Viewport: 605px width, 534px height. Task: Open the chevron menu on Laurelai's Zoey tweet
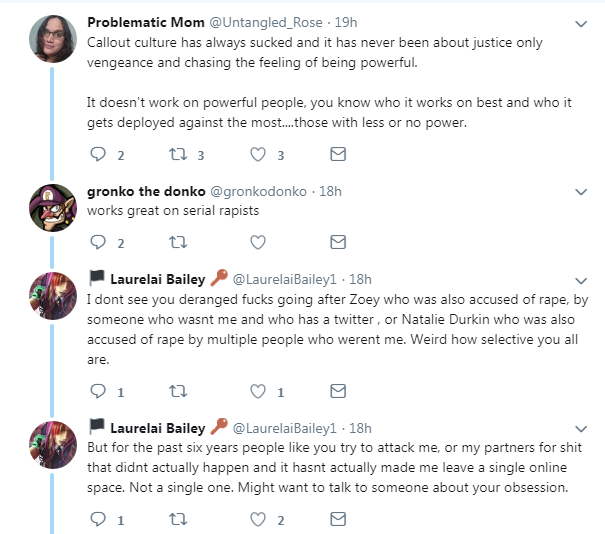(x=581, y=281)
